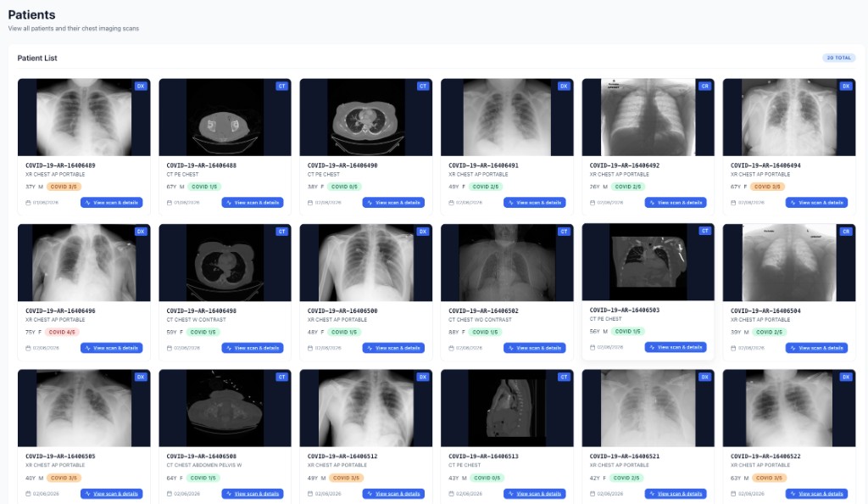Click X-ray thumbnail of COVID-19-AR-16406494
Image resolution: width=868 pixels, height=504 pixels.
click(789, 117)
